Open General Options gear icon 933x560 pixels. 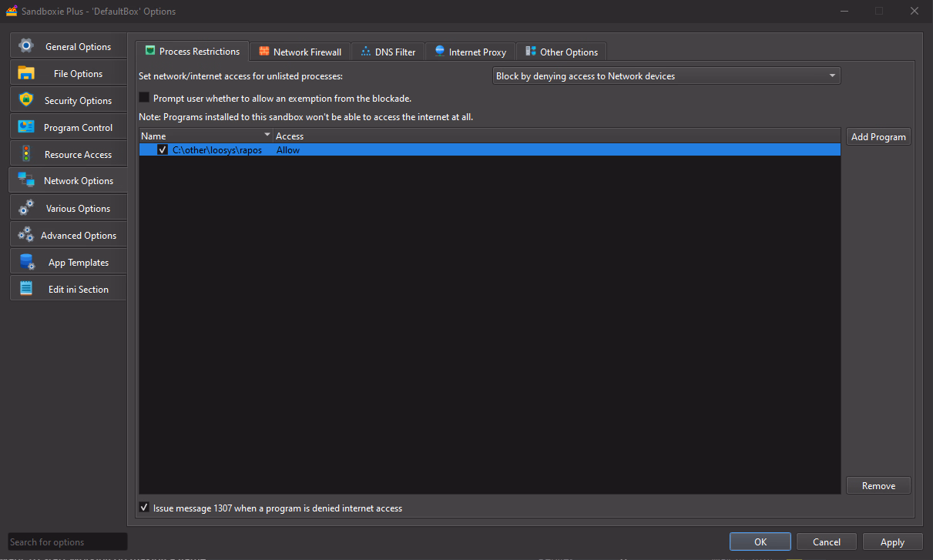click(x=26, y=46)
